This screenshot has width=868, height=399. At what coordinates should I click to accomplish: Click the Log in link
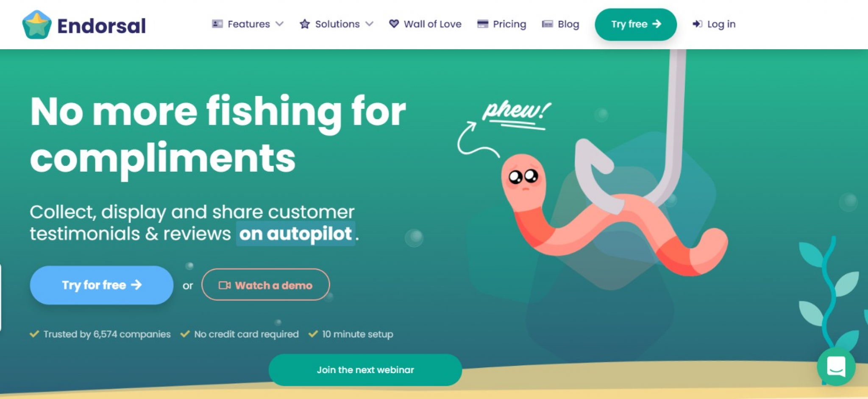(x=714, y=24)
